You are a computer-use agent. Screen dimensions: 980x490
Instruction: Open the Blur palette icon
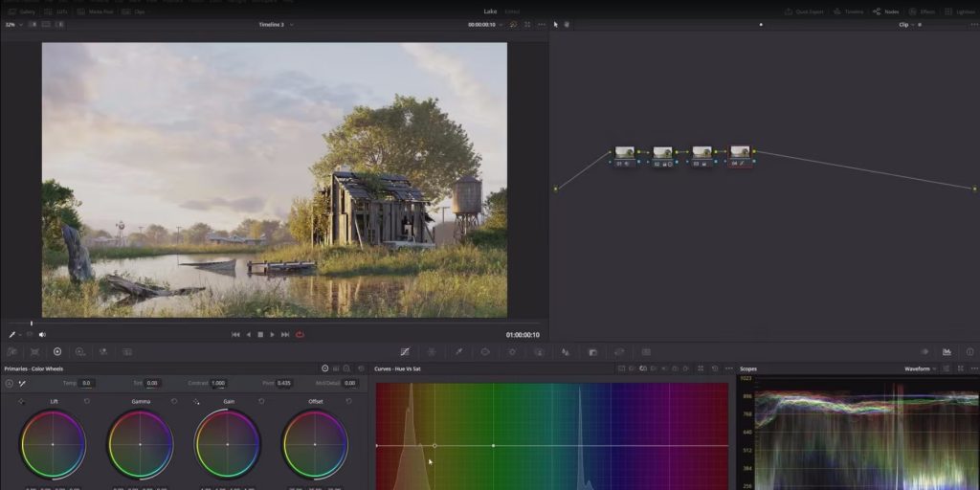click(x=566, y=352)
